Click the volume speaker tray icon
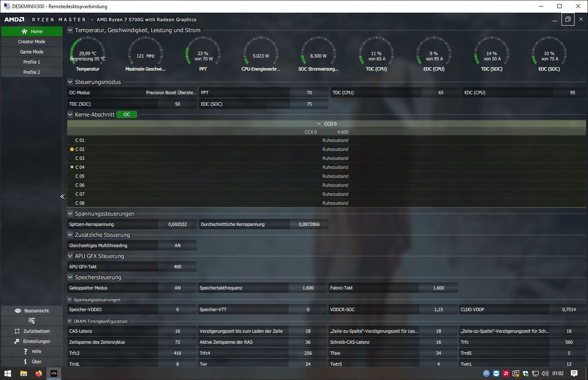The width and height of the screenshot is (588, 380). pyautogui.click(x=545, y=373)
